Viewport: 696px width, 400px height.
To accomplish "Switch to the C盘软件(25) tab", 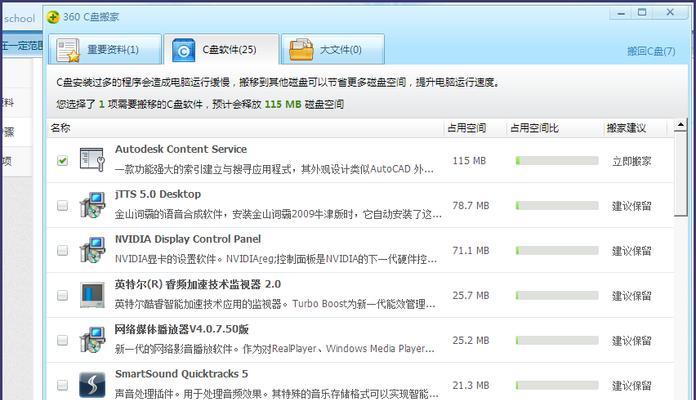I will [x=221, y=49].
